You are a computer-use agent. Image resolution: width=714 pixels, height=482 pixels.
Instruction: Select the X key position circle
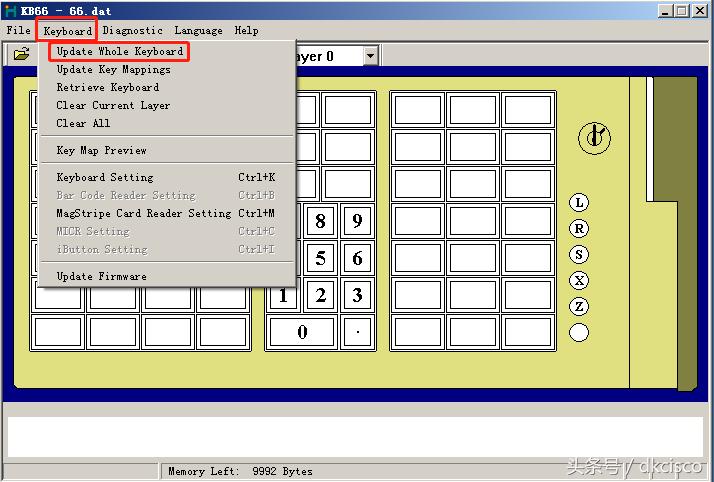[x=579, y=281]
